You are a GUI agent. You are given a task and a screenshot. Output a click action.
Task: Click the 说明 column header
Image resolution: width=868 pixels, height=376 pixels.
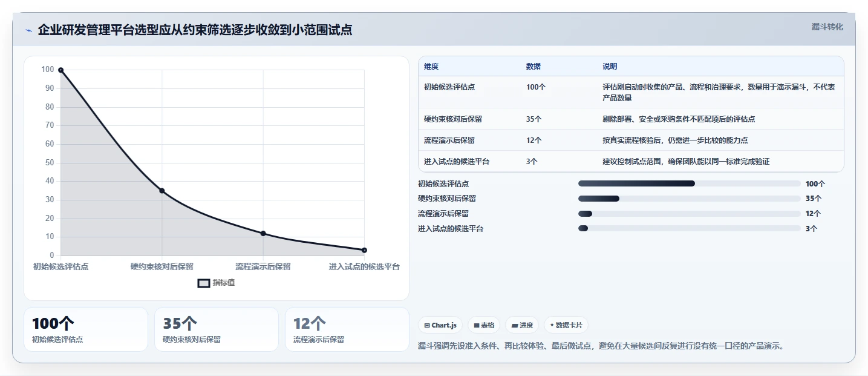pos(610,67)
